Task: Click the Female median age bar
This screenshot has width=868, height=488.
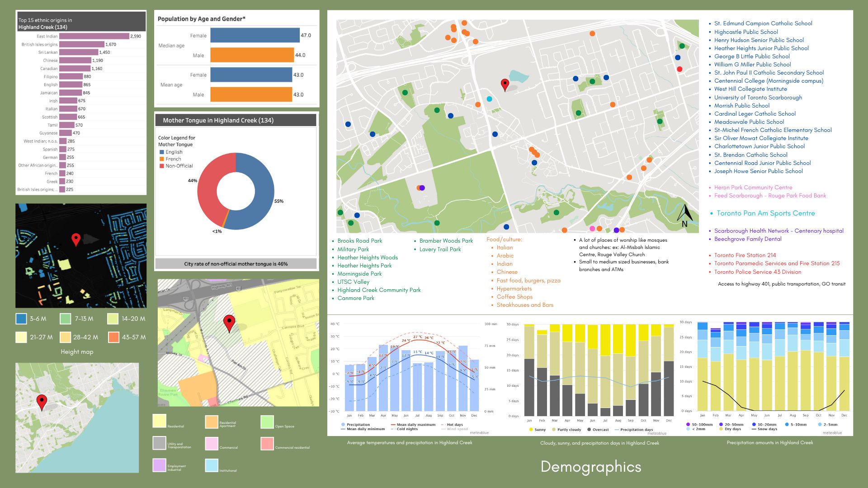Action: pos(255,35)
